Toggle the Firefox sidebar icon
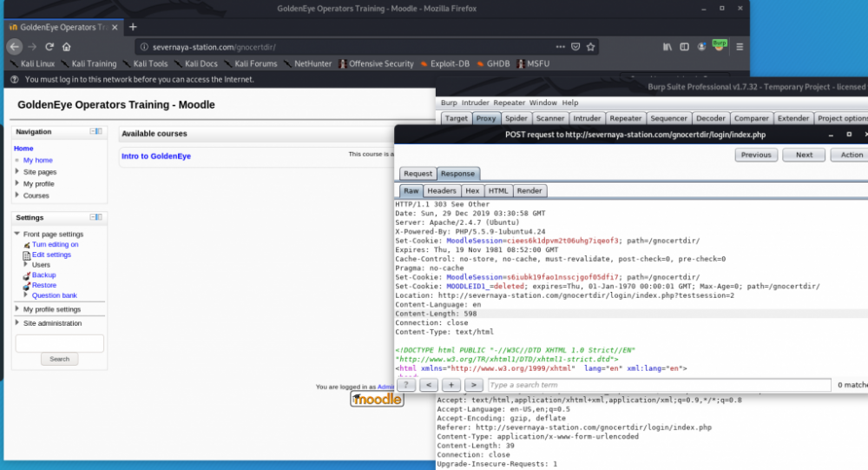Viewport: 868px width, 470px height. point(684,47)
